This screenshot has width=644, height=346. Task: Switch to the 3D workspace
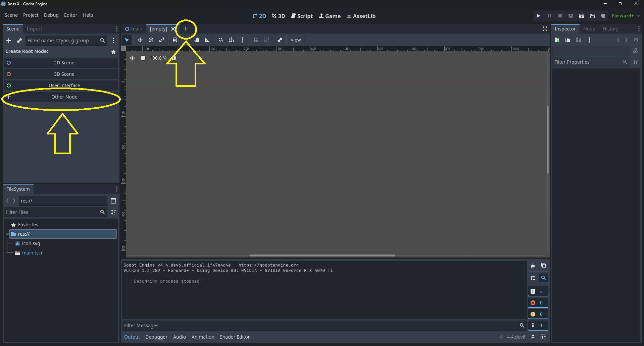pyautogui.click(x=279, y=16)
